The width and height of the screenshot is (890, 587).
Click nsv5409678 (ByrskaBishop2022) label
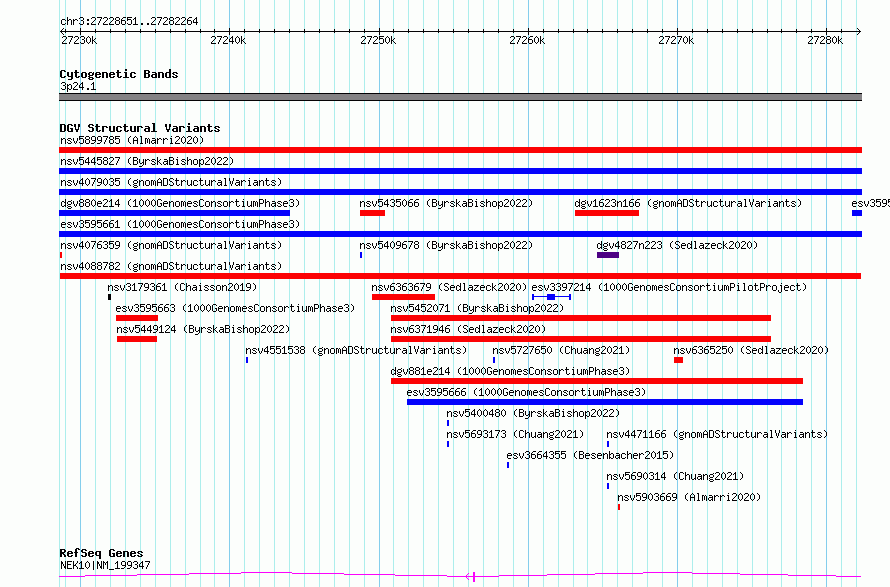446,245
